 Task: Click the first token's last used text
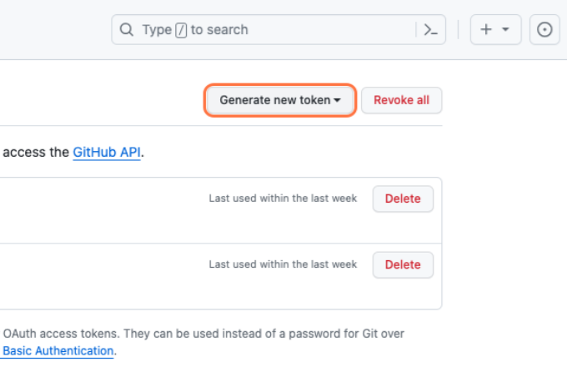click(283, 199)
